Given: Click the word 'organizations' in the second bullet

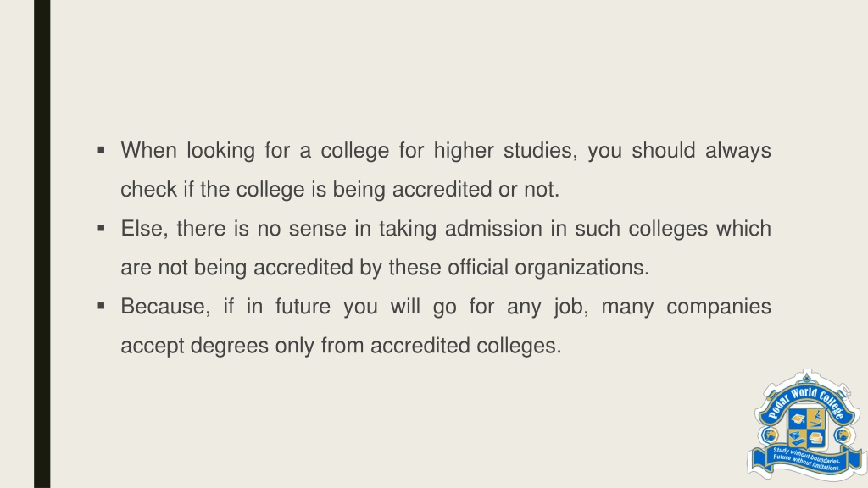Looking at the screenshot, I should pyautogui.click(x=581, y=268).
